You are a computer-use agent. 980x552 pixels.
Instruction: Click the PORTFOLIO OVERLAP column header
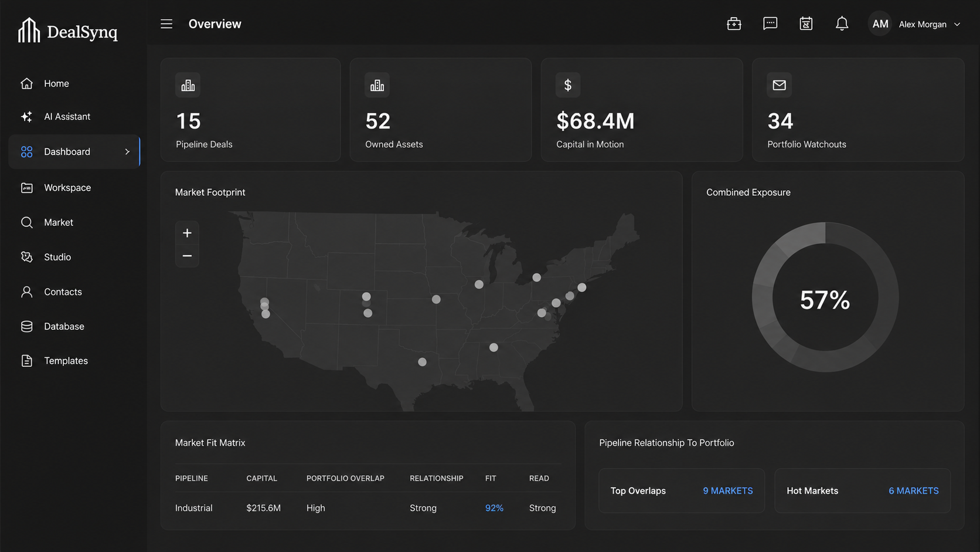pyautogui.click(x=345, y=479)
